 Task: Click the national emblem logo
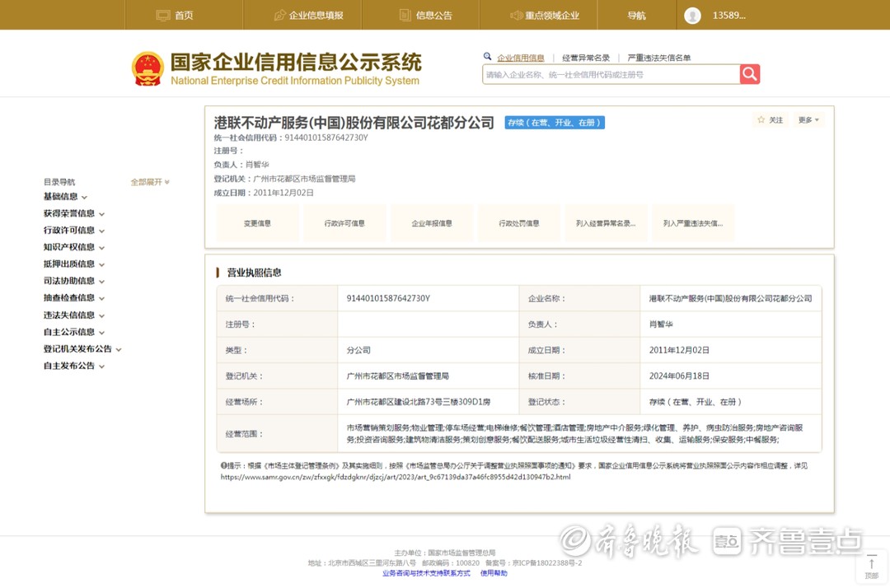click(148, 69)
